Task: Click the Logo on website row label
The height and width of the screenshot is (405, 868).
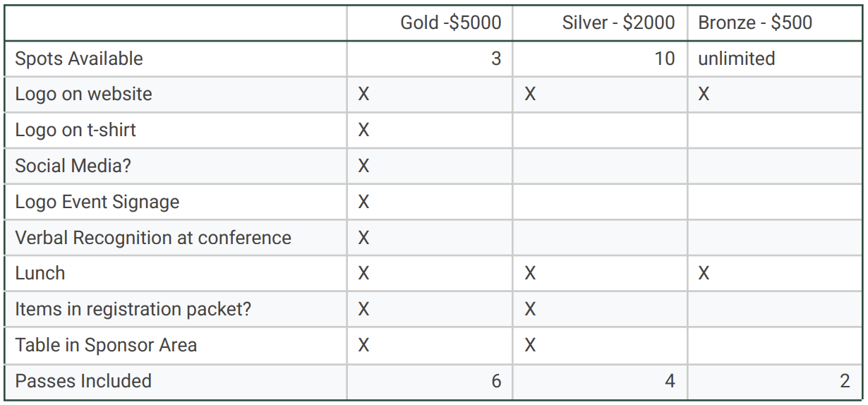Action: pyautogui.click(x=83, y=95)
